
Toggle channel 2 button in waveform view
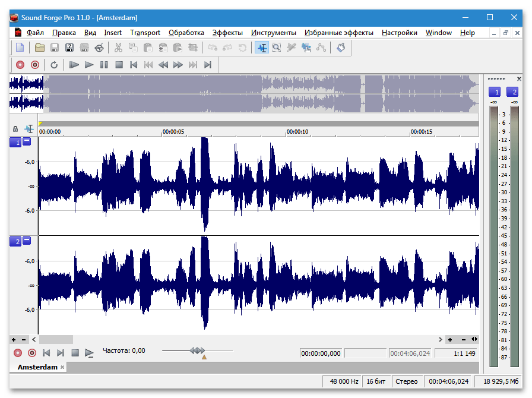click(15, 241)
